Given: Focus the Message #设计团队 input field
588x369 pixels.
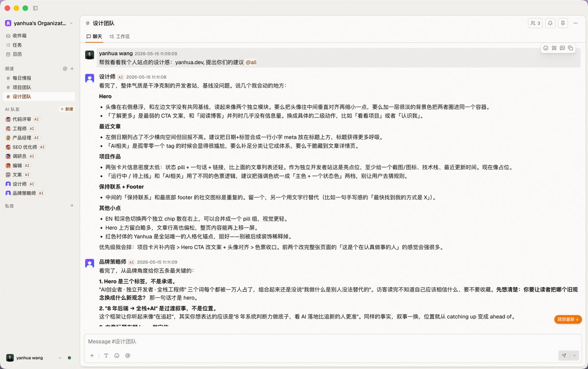Looking at the screenshot, I should (x=333, y=341).
